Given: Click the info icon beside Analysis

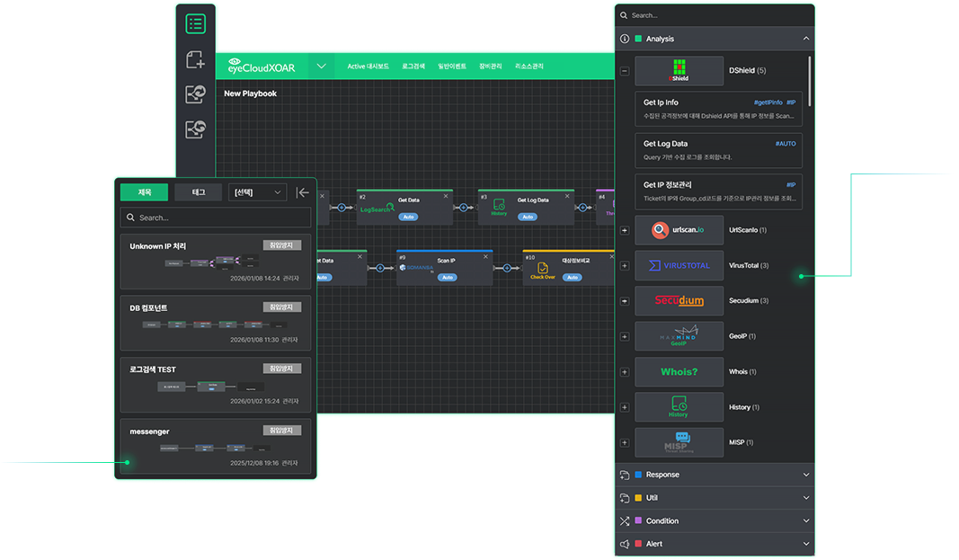Looking at the screenshot, I should pyautogui.click(x=625, y=39).
